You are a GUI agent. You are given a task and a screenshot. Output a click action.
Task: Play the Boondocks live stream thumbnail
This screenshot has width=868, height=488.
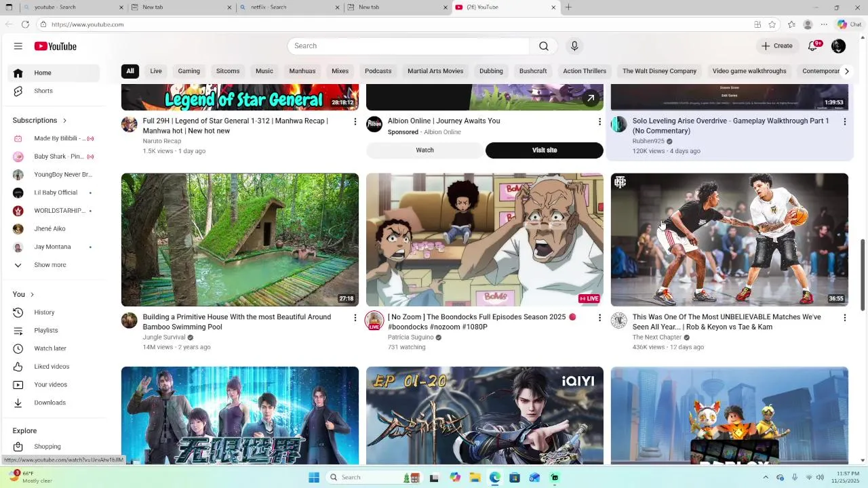485,240
